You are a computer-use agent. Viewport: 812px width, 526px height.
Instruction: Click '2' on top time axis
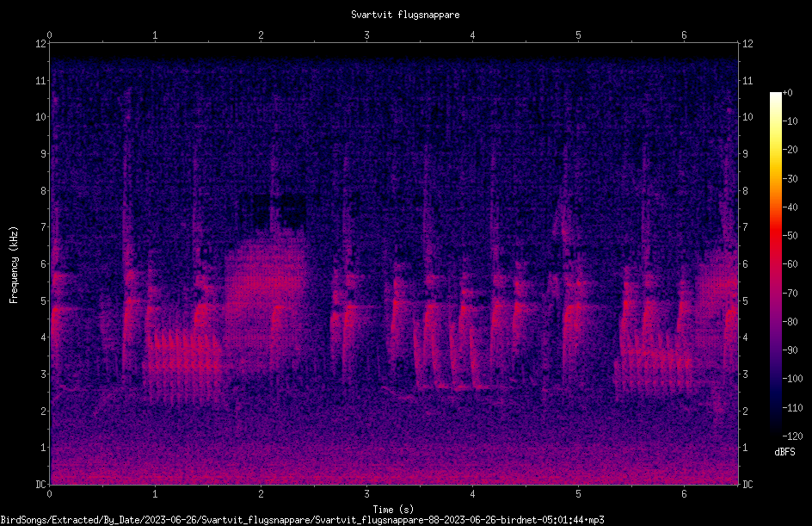pos(261,35)
